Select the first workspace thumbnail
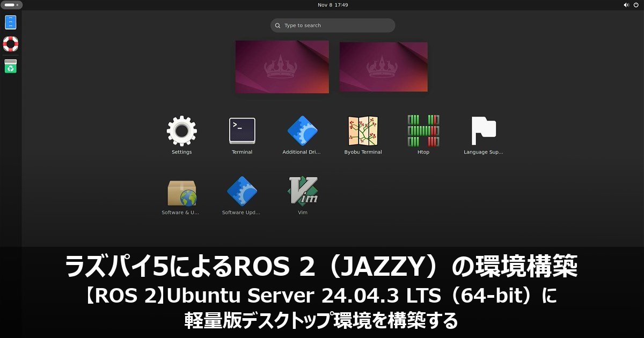 point(282,67)
